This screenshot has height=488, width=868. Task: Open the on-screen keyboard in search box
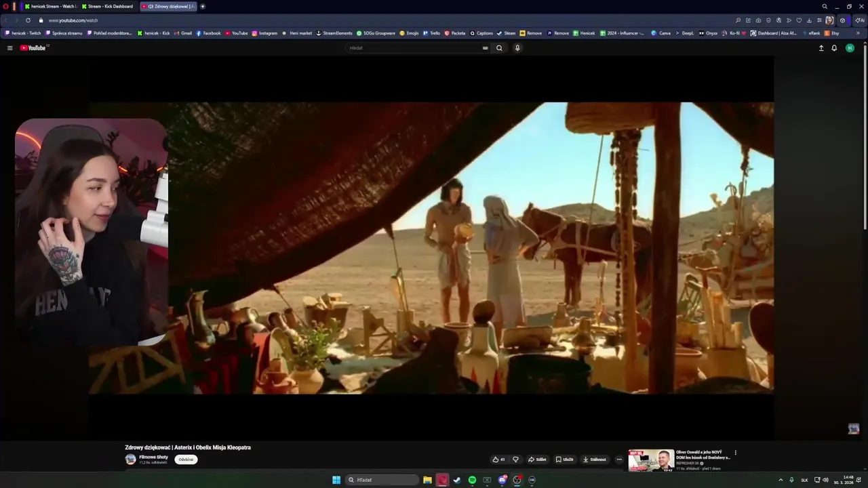[485, 48]
